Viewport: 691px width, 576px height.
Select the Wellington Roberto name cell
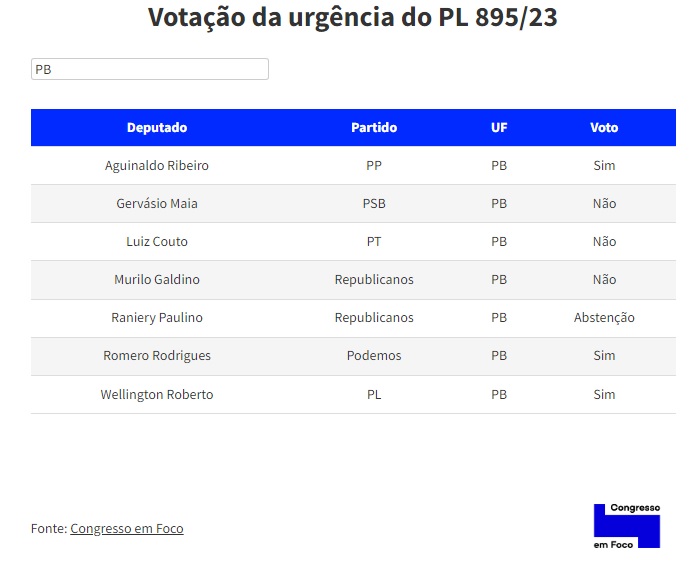157,394
